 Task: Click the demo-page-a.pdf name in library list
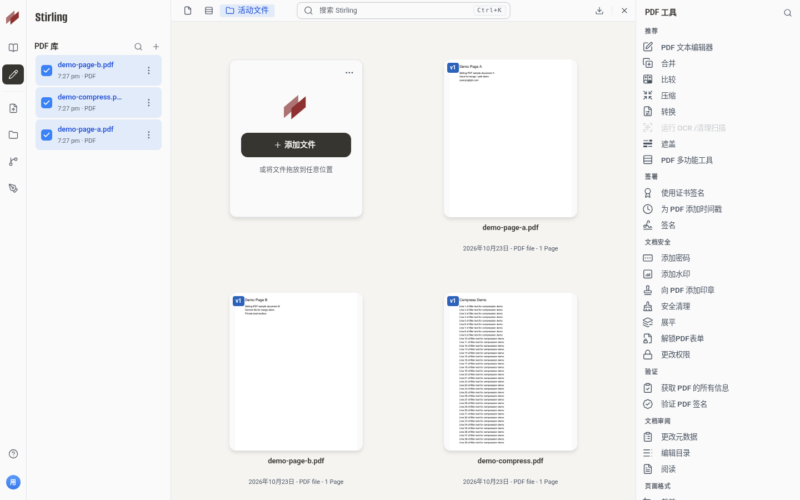86,129
